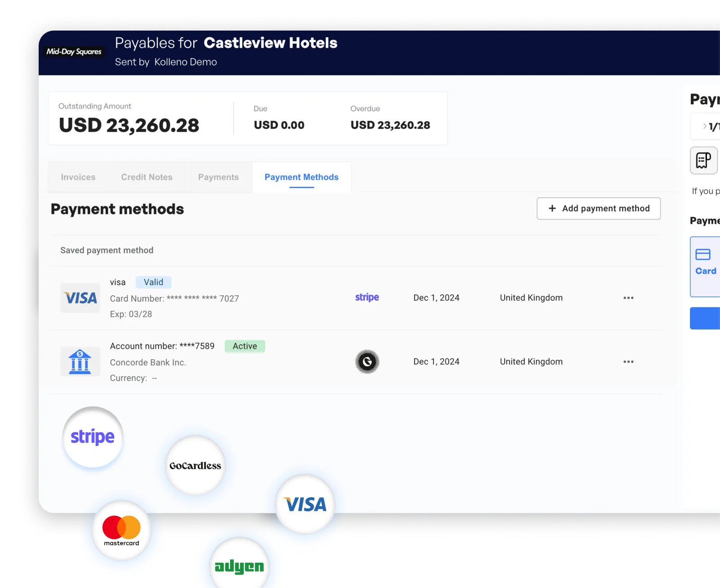Click the Overdue USD 23,260.28 value
Image resolution: width=720 pixels, height=588 pixels.
coord(391,125)
